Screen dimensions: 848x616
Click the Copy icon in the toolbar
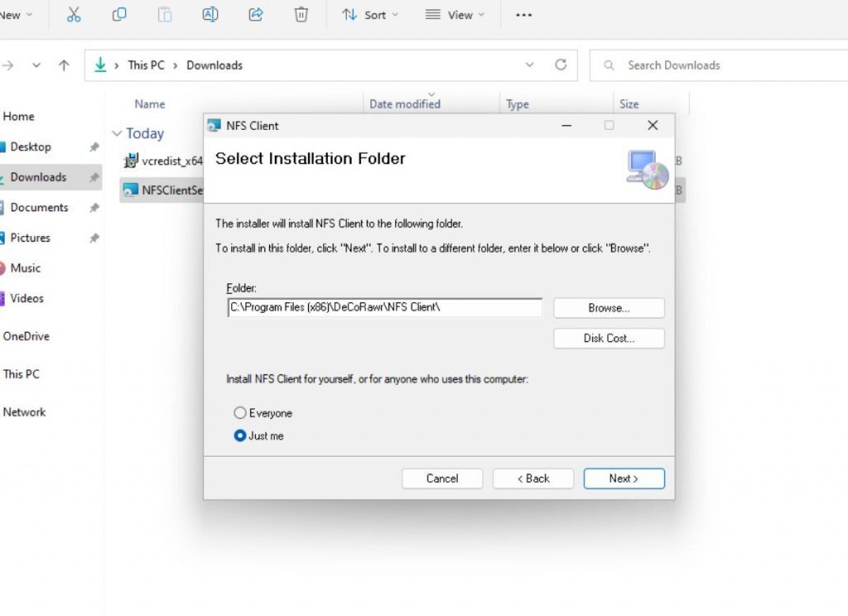pyautogui.click(x=119, y=14)
